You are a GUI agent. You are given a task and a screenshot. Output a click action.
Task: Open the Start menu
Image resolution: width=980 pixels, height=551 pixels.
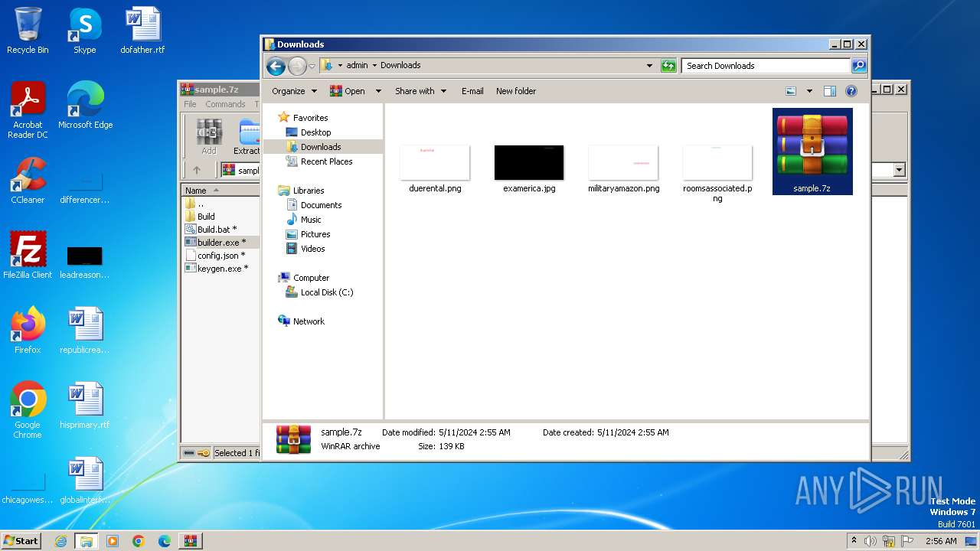pyautogui.click(x=21, y=540)
